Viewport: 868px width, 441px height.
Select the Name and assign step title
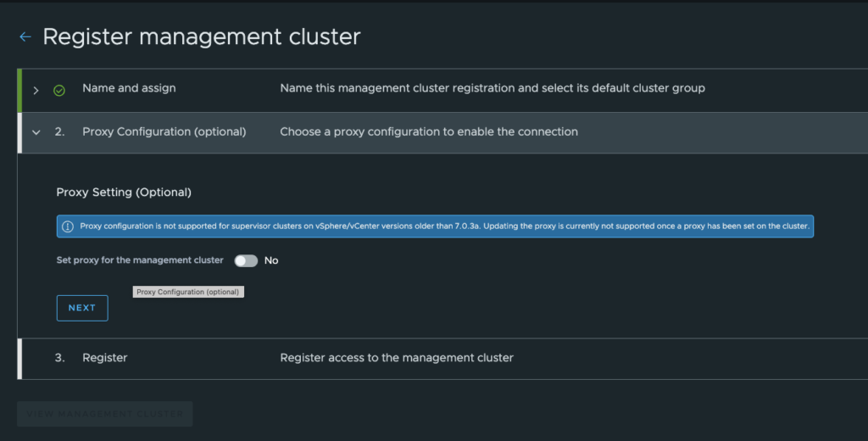point(129,88)
